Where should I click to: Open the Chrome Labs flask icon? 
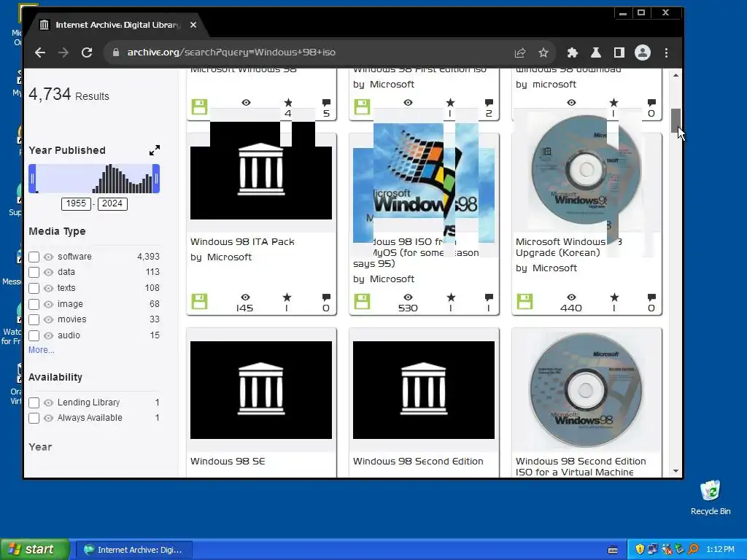[595, 52]
